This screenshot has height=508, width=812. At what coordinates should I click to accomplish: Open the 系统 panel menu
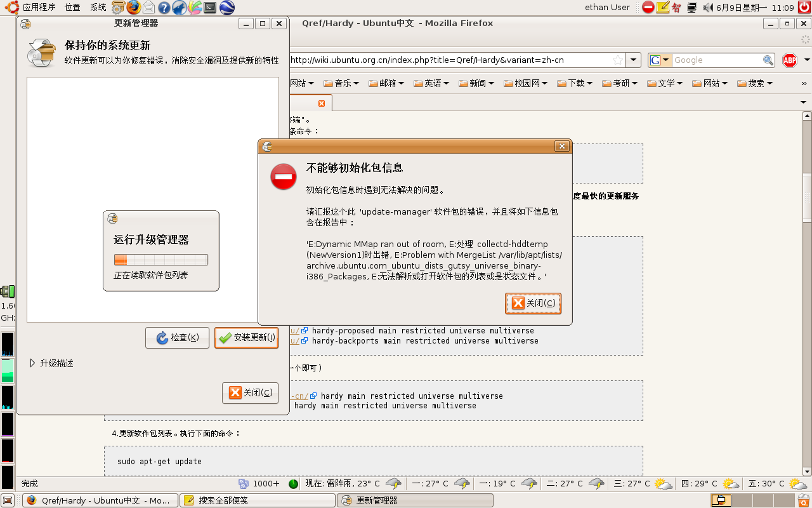pyautogui.click(x=98, y=8)
